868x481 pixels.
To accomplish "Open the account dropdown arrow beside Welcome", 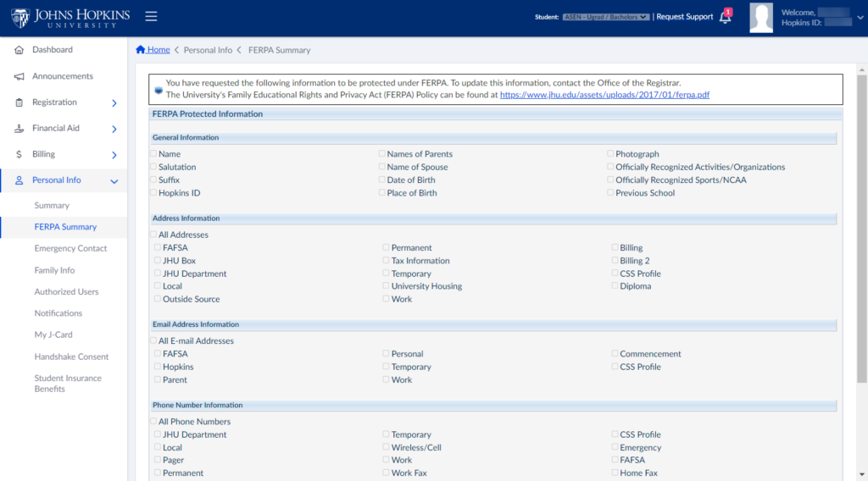I will (x=860, y=18).
